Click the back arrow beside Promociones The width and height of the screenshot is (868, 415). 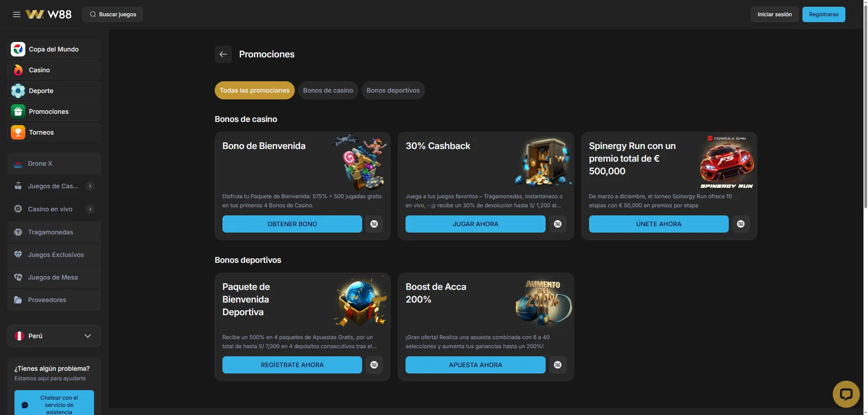223,54
